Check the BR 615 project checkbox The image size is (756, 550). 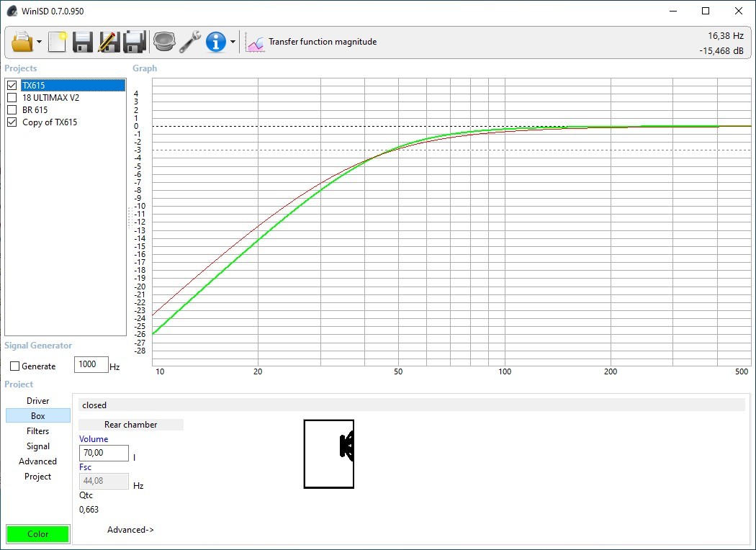(12, 110)
